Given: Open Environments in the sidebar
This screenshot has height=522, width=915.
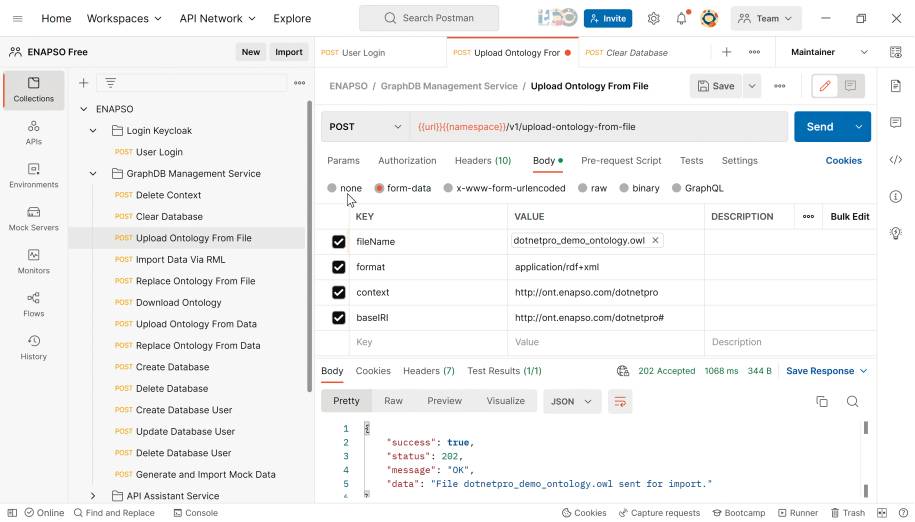Looking at the screenshot, I should pyautogui.click(x=34, y=176).
